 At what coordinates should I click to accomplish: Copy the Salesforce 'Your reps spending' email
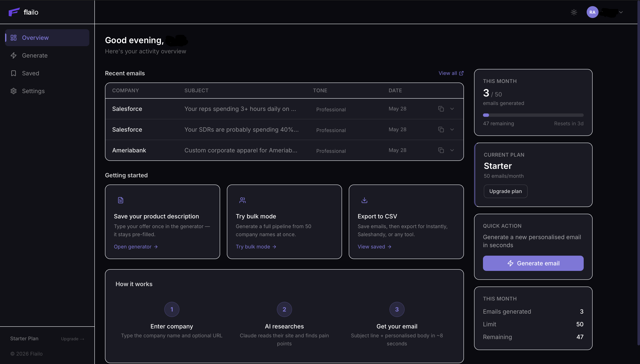[x=441, y=109]
